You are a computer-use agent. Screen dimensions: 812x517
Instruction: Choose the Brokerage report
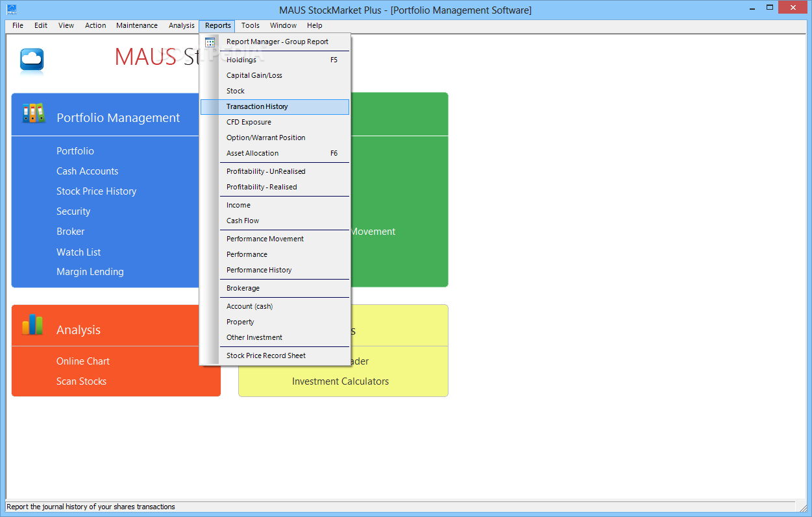tap(275, 288)
